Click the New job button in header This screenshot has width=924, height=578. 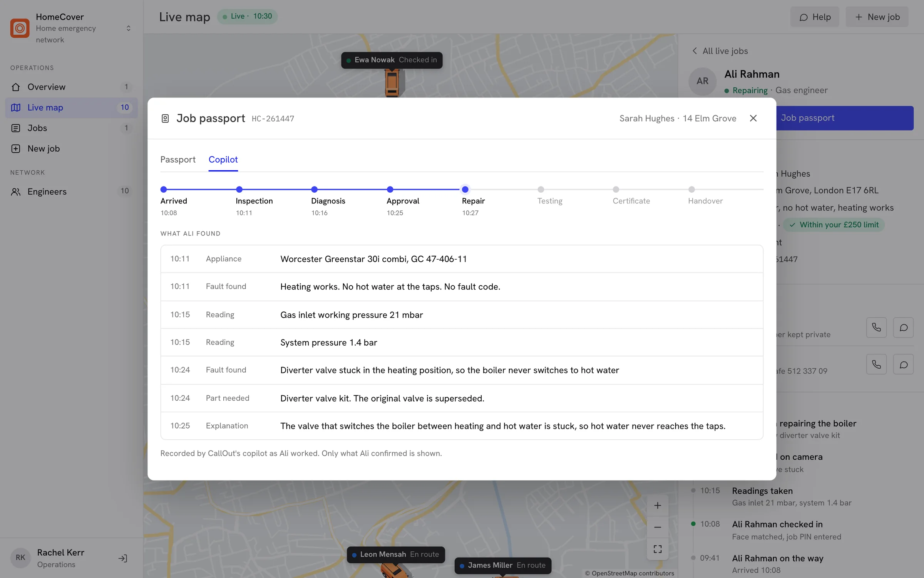point(877,17)
